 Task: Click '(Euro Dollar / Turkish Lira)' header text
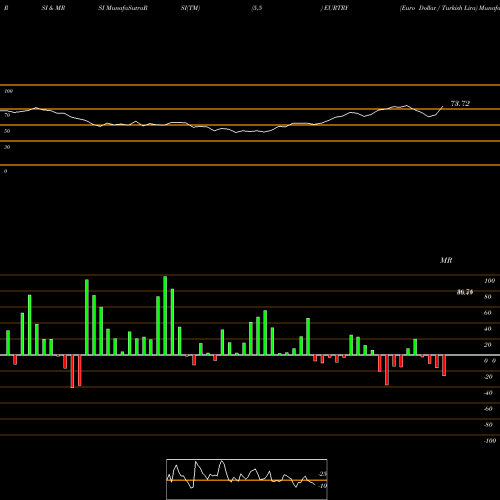[x=438, y=8]
